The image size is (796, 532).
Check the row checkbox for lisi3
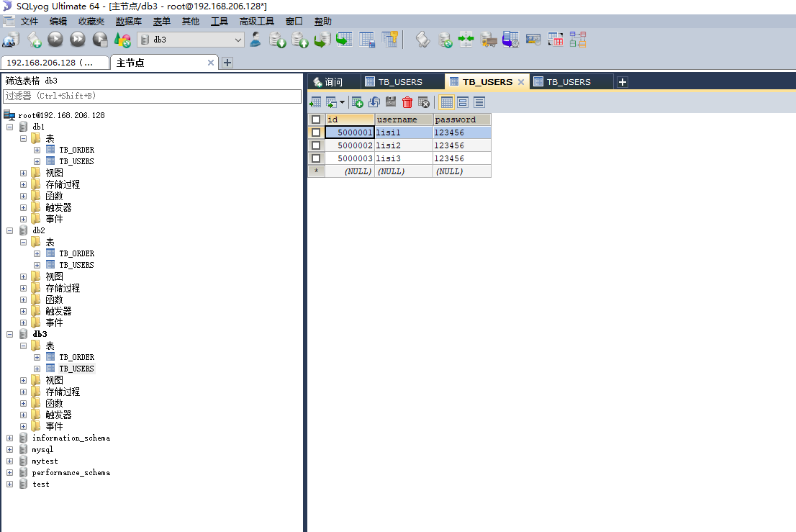316,158
